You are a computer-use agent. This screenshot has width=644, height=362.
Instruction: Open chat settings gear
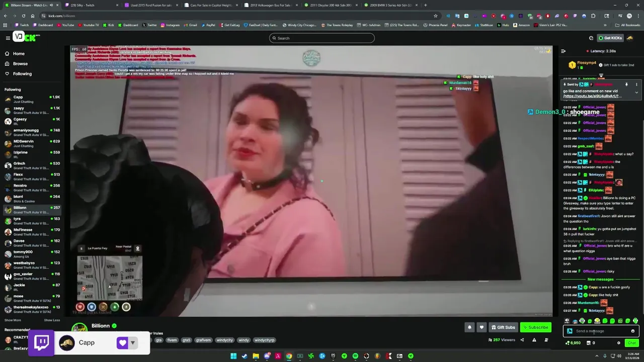pos(618,343)
